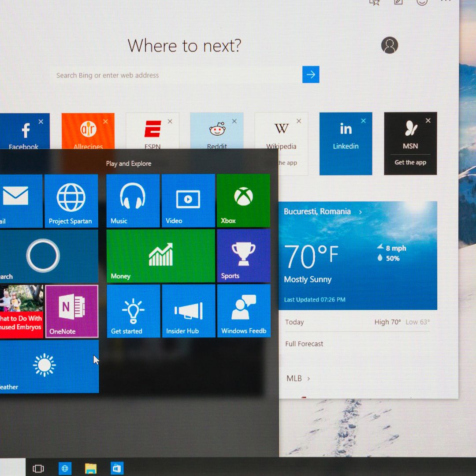Click the Where to next? heading

point(184,46)
